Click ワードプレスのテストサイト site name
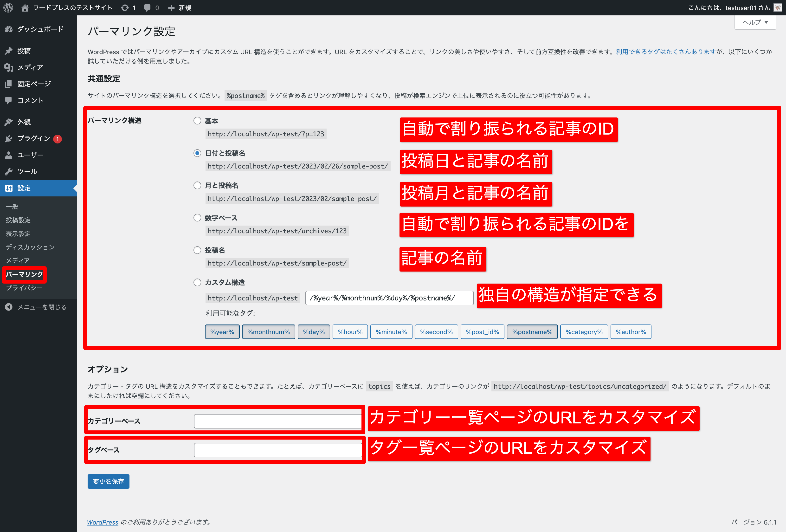The image size is (786, 532). 72,7
